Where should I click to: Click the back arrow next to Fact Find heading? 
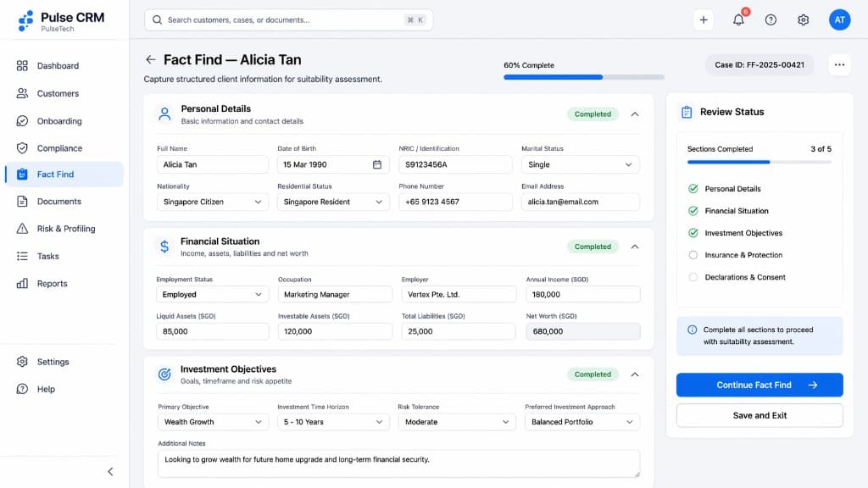point(151,59)
